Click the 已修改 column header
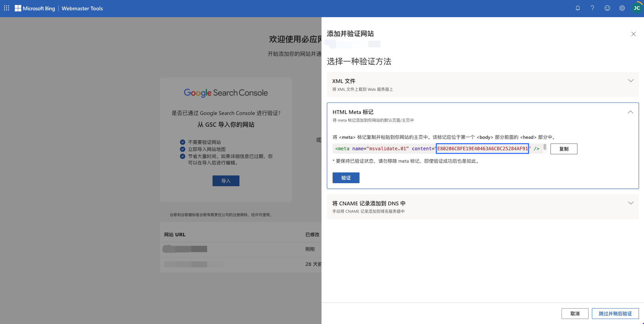The width and height of the screenshot is (644, 324). (x=312, y=235)
